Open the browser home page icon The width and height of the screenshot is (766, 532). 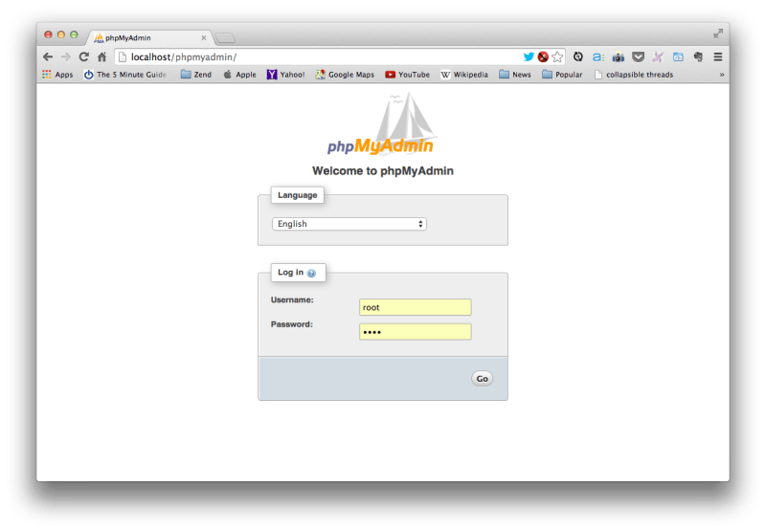(101, 57)
